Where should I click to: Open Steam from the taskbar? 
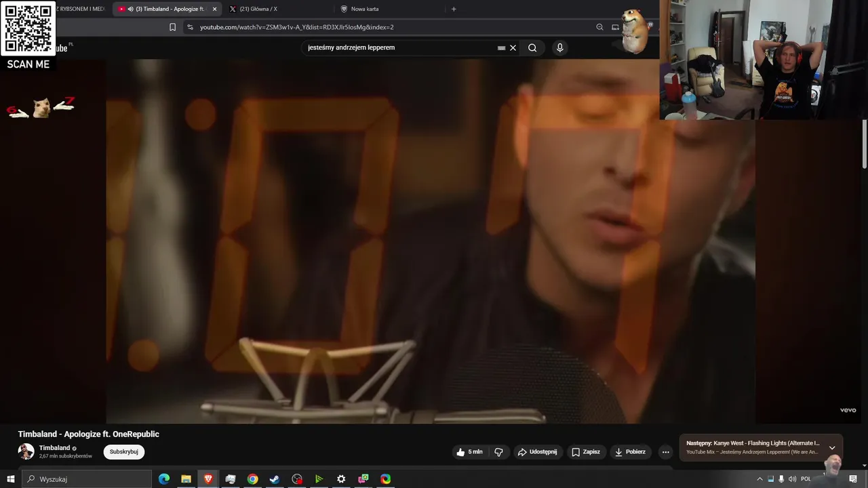click(275, 479)
